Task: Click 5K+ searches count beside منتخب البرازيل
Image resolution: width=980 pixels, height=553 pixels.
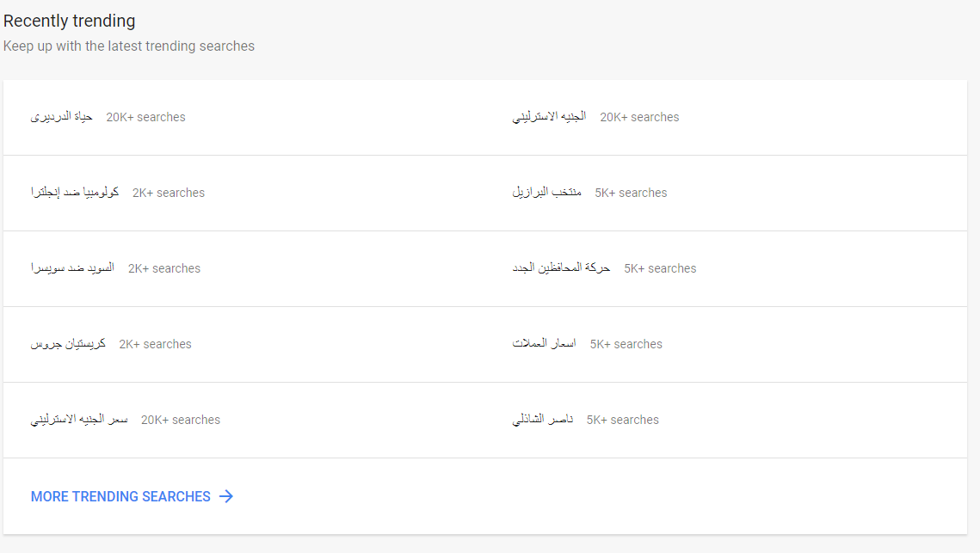Action: point(631,193)
